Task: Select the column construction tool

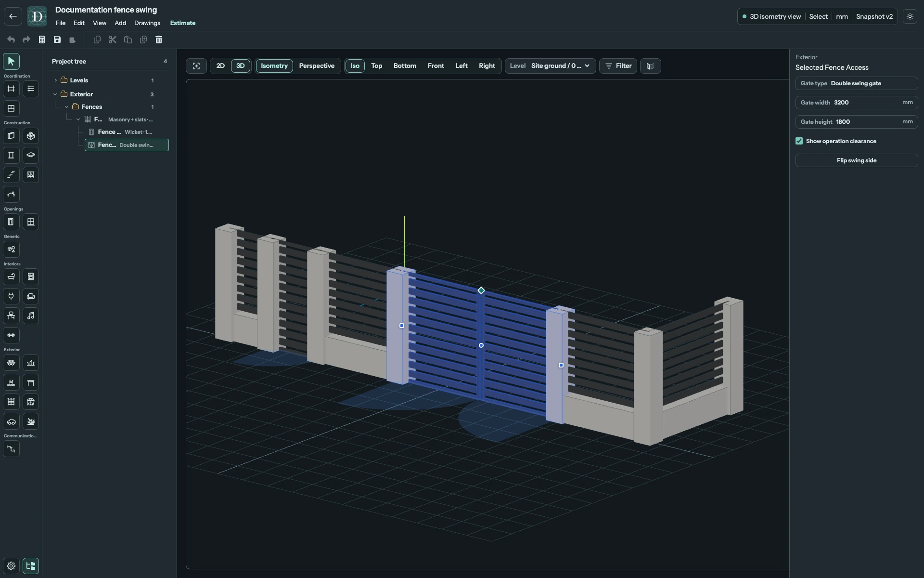Action: click(11, 155)
